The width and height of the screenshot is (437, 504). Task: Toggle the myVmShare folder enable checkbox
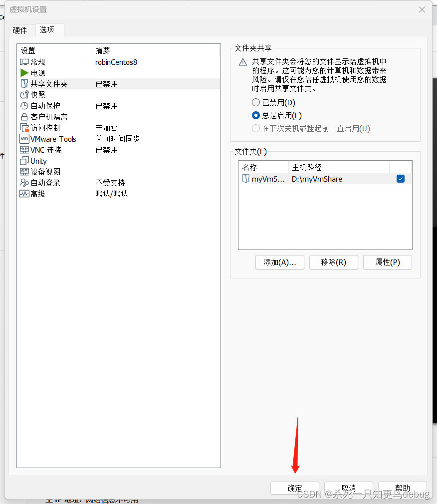point(401,179)
